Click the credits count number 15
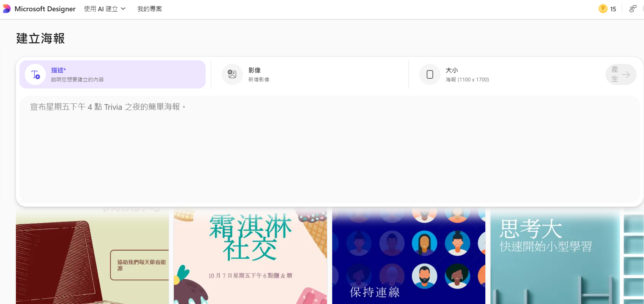The height and width of the screenshot is (304, 644). point(613,9)
